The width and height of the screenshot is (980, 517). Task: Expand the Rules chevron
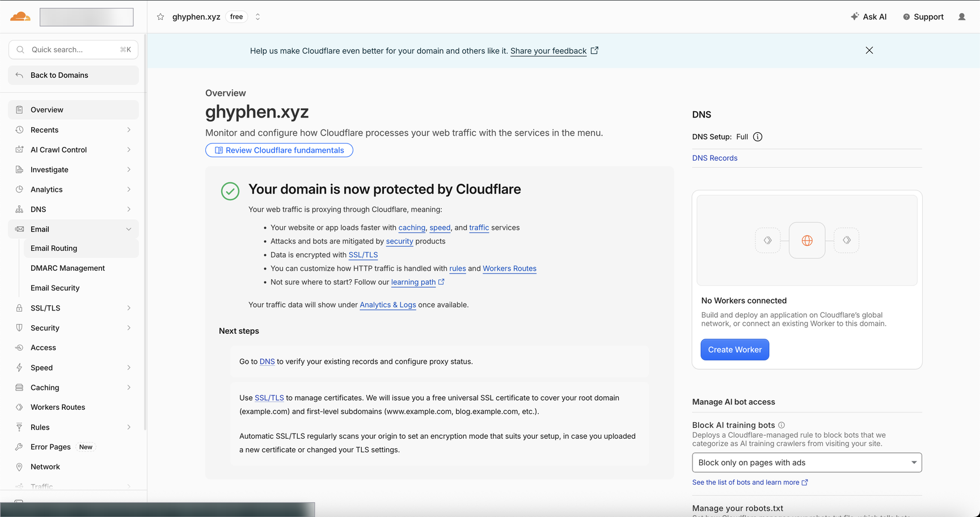click(129, 427)
